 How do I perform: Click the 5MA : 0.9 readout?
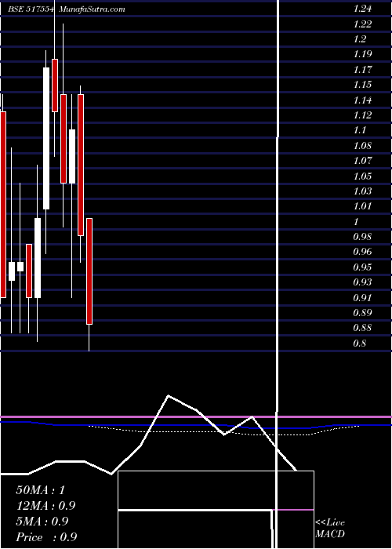pos(42,522)
